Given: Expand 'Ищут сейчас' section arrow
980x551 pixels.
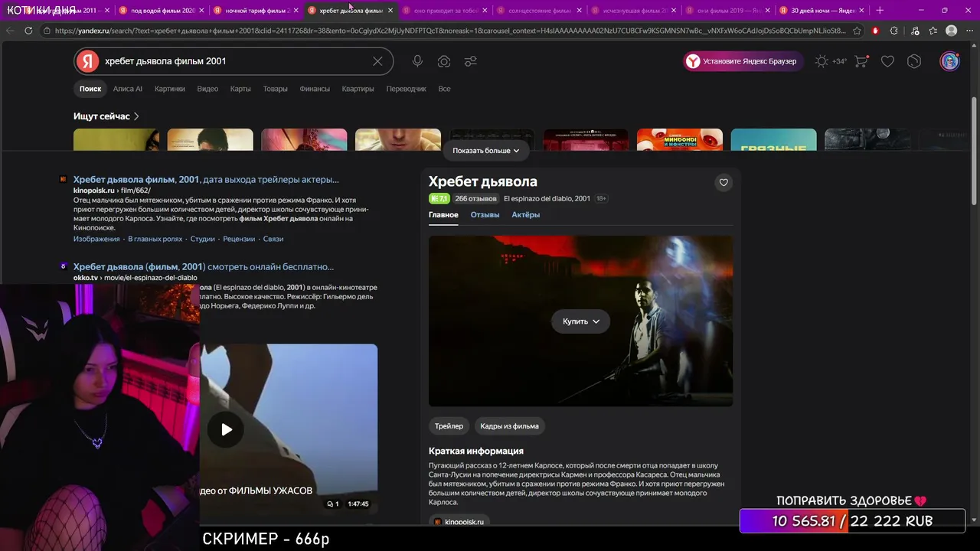Looking at the screenshot, I should (136, 116).
